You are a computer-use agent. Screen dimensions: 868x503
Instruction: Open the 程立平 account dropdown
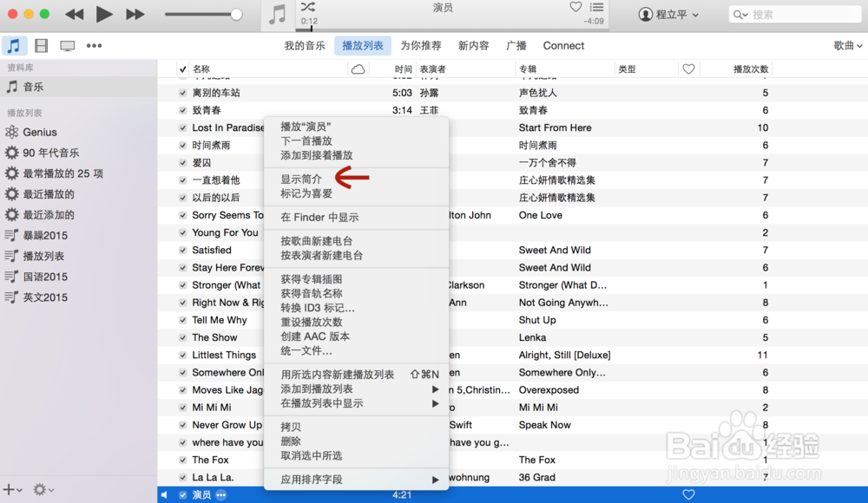click(x=668, y=14)
